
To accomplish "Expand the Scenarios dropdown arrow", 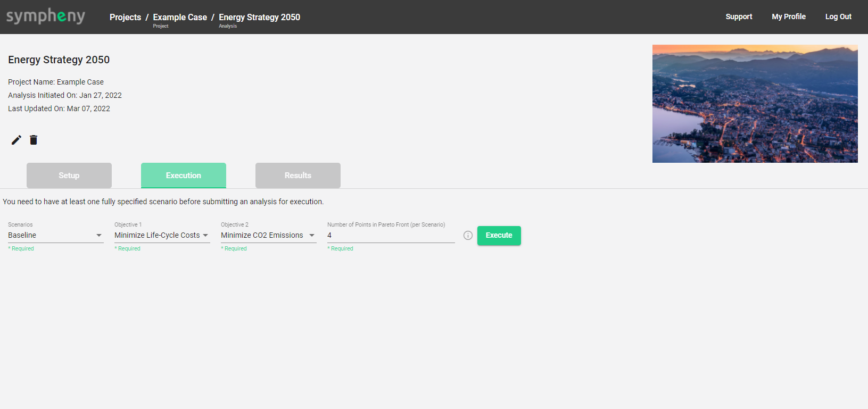I will pos(99,236).
